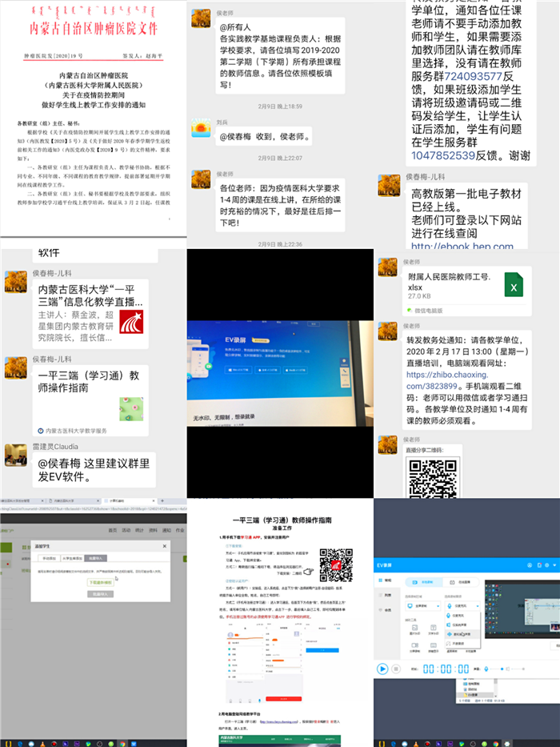Close the 添加学生 dialog with its X
This screenshot has height=747, width=560.
click(165, 546)
